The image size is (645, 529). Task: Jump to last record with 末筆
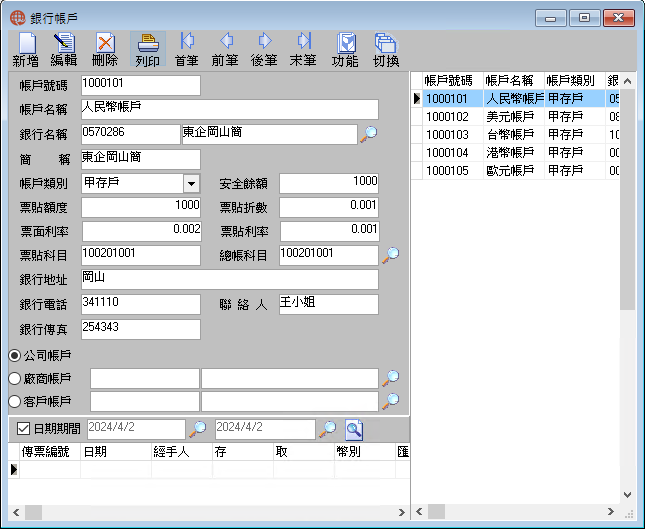coord(303,49)
